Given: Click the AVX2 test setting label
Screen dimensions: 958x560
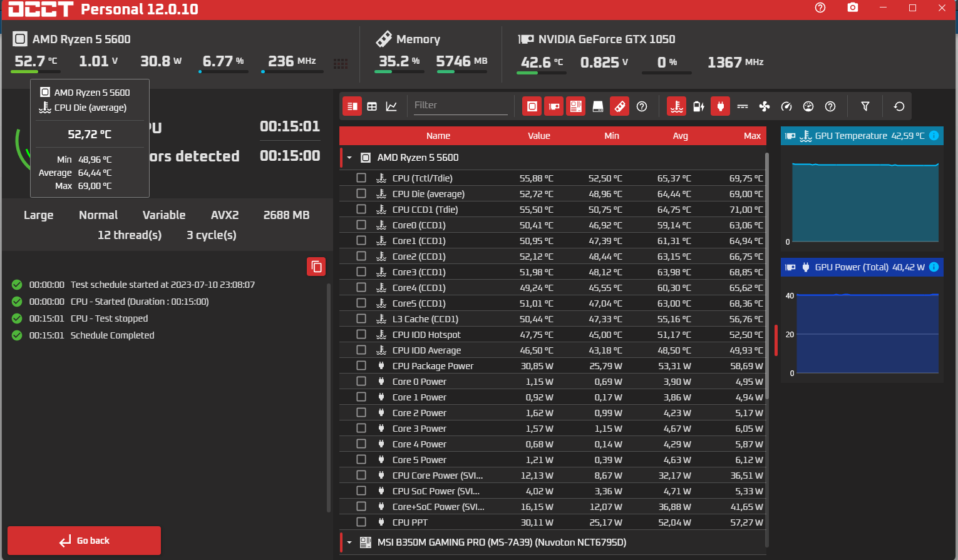Looking at the screenshot, I should coord(225,215).
